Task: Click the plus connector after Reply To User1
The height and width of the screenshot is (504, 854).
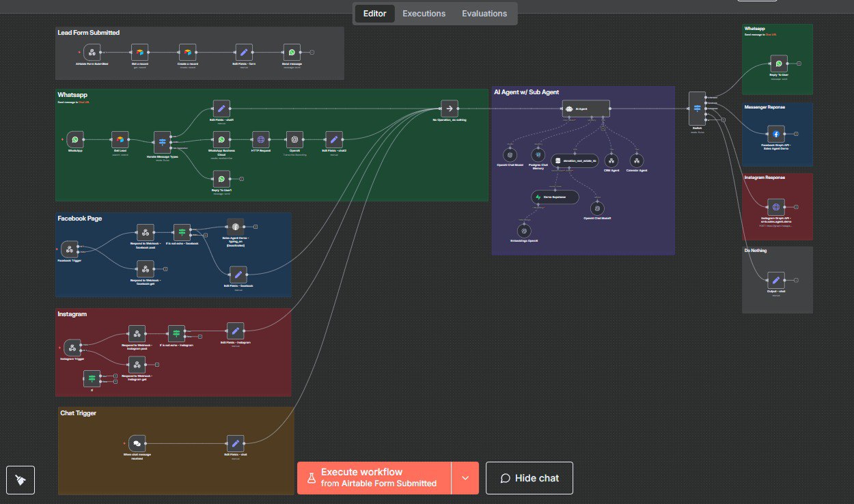Action: pyautogui.click(x=242, y=178)
